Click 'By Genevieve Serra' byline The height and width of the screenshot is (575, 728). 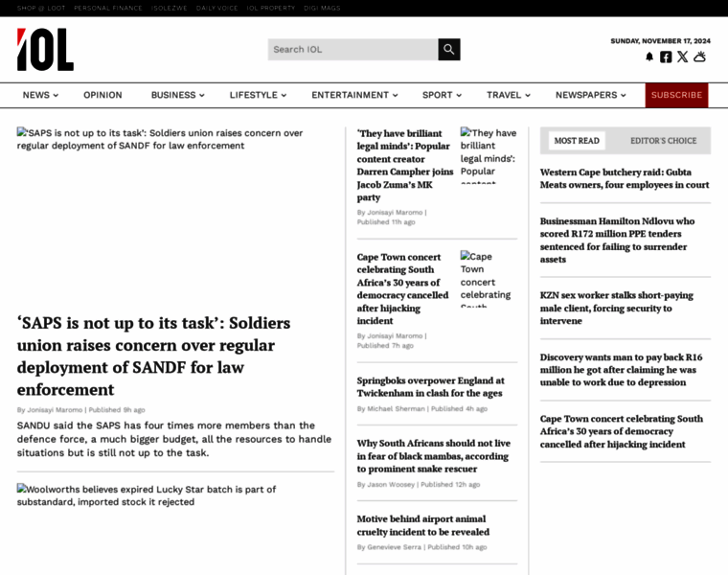click(x=389, y=547)
